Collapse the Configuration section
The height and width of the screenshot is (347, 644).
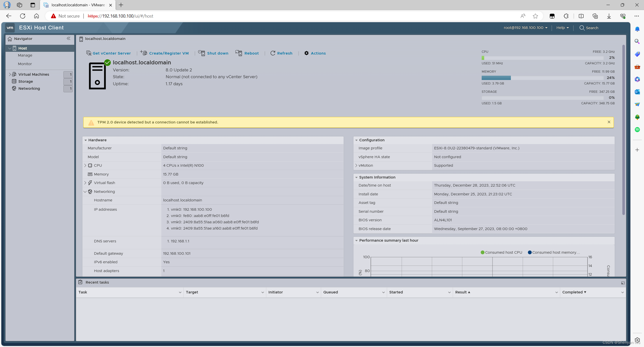[x=356, y=140]
